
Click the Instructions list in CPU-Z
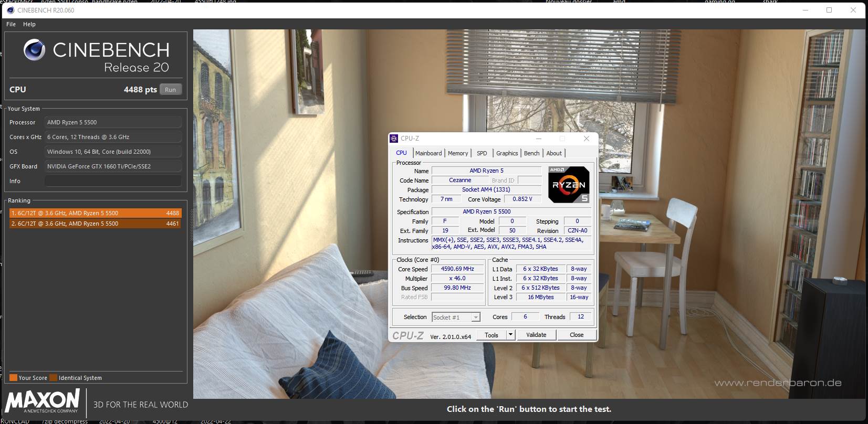tap(512, 243)
